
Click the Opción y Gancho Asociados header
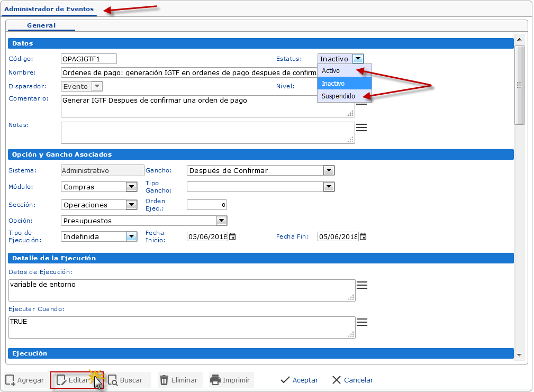[261, 154]
